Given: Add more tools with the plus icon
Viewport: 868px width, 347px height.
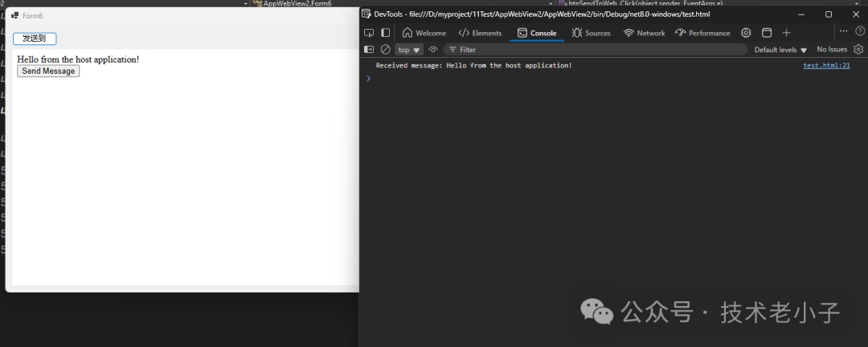Looking at the screenshot, I should click(787, 33).
